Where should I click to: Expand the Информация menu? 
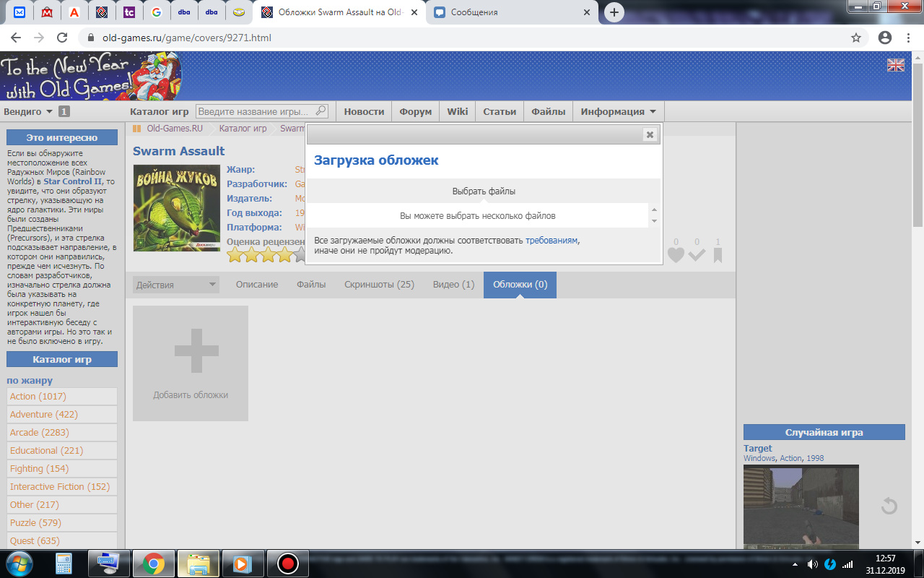point(619,111)
